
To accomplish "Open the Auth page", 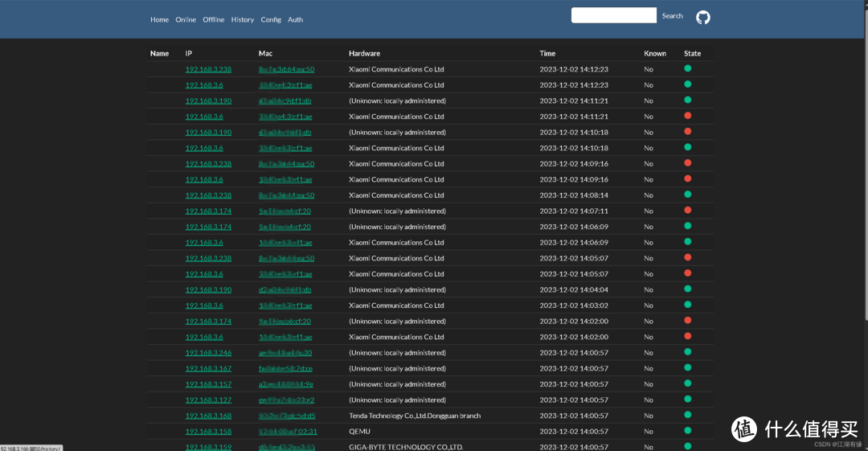I will (295, 19).
